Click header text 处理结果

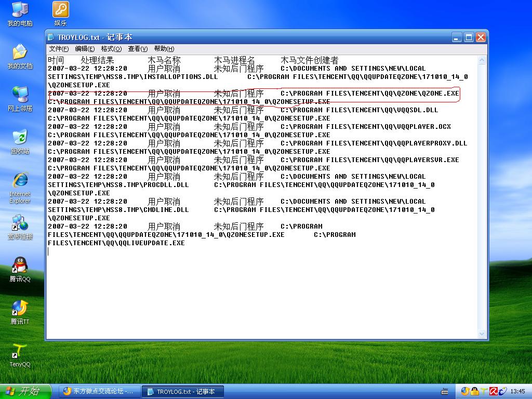(x=97, y=60)
